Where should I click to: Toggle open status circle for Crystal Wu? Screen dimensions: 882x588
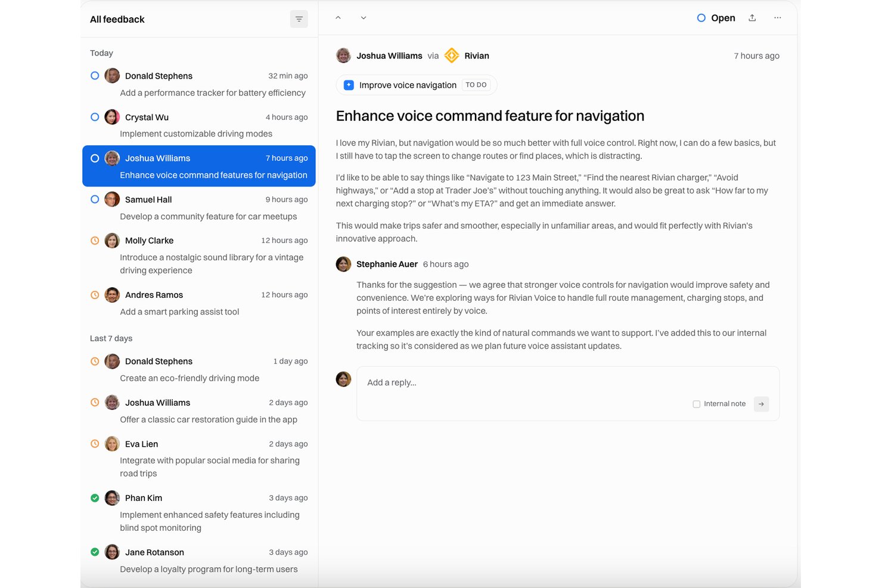pos(95,117)
